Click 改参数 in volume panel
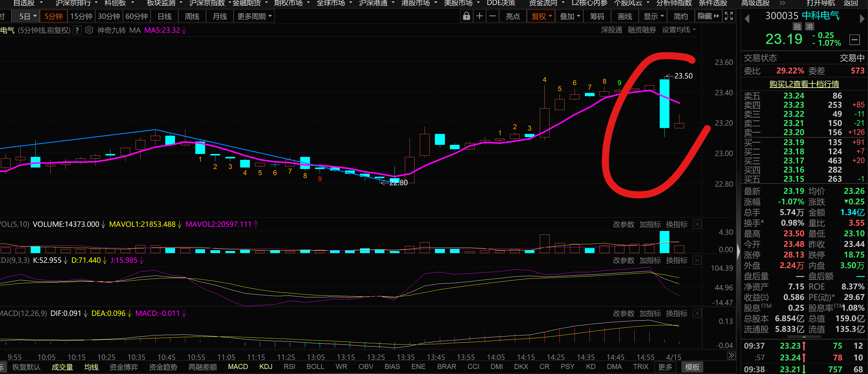This screenshot has height=374, width=868. [x=623, y=224]
